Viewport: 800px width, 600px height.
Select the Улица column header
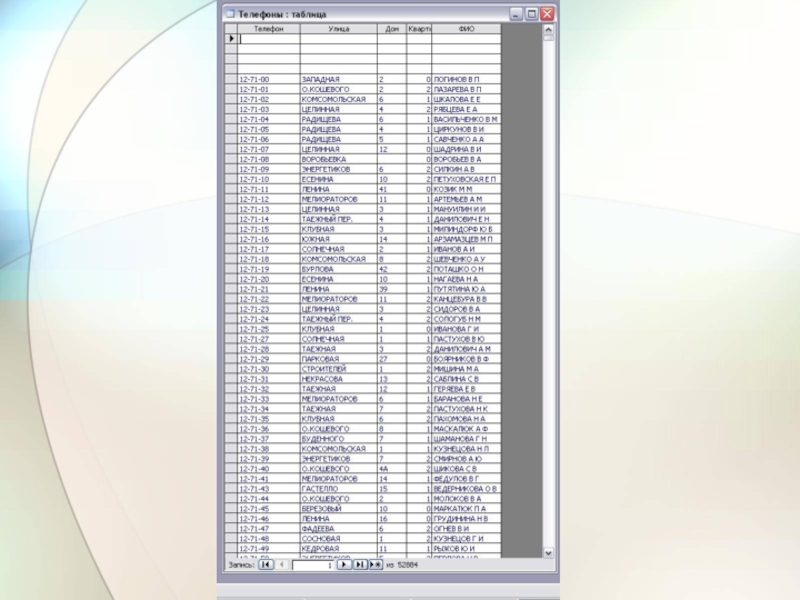[338, 29]
